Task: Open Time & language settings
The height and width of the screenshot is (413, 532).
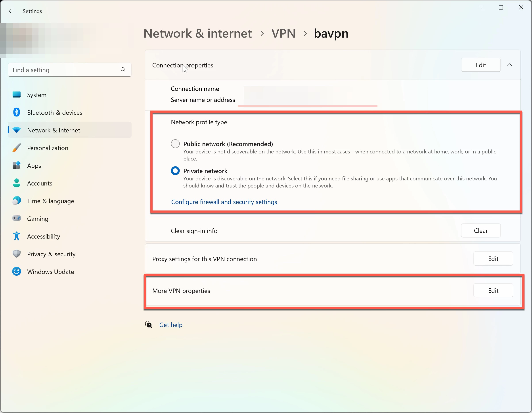Action: click(70, 201)
